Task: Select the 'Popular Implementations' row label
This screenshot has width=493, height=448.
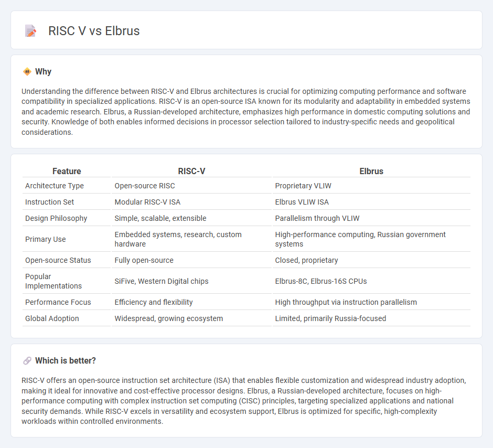Action: (x=53, y=281)
